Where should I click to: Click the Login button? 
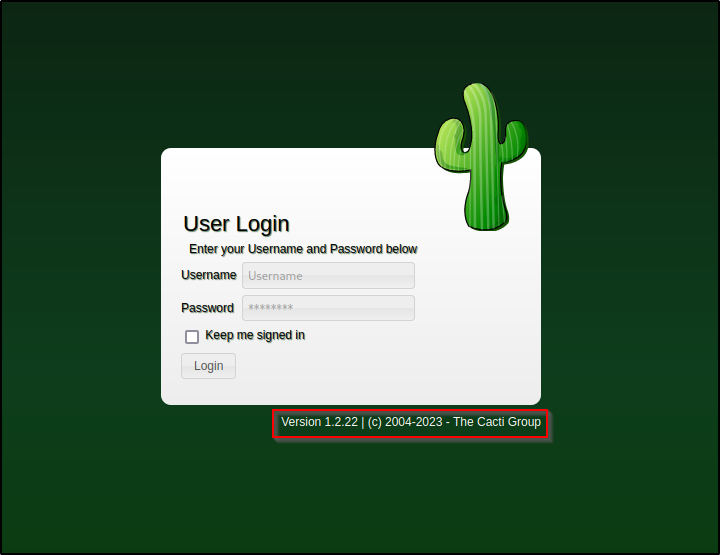coord(208,366)
